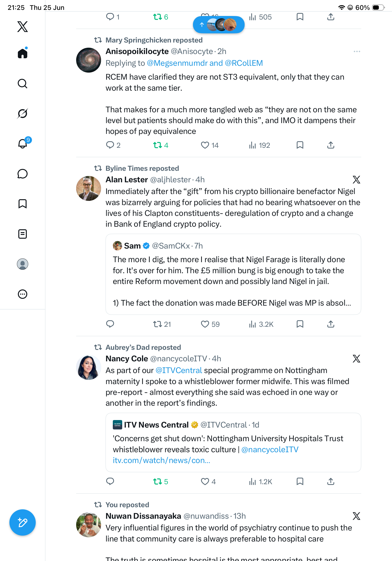Bookmark Nancy Cole's post

coord(300,481)
